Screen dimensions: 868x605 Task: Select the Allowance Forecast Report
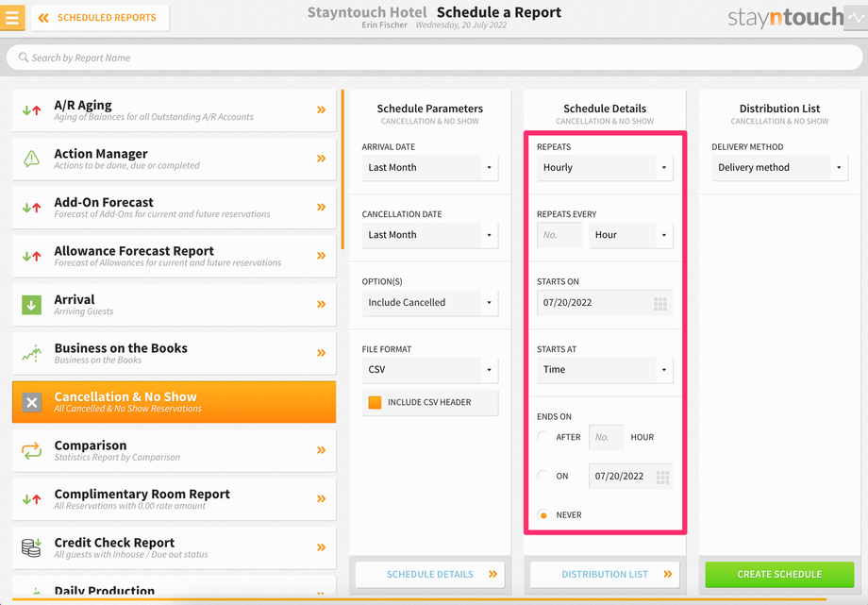(x=174, y=256)
